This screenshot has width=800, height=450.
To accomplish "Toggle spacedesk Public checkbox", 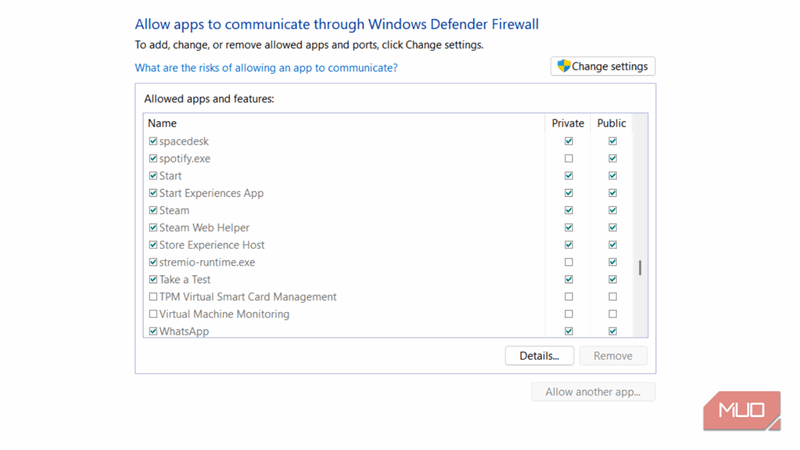I will 612,141.
